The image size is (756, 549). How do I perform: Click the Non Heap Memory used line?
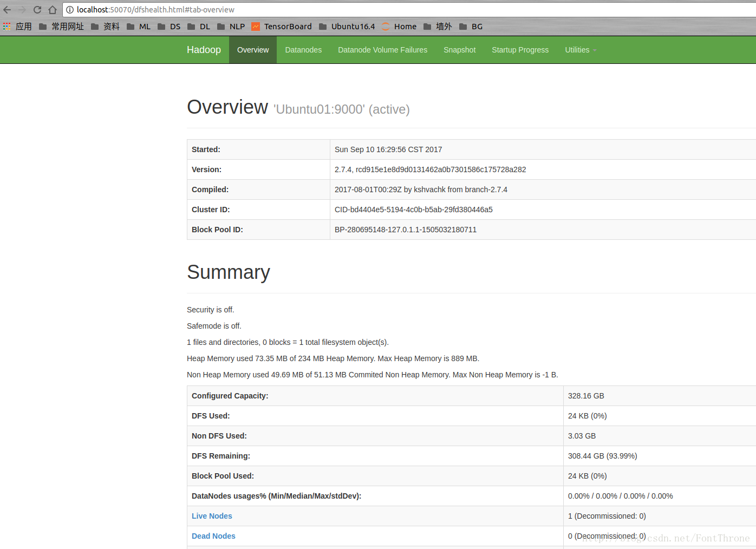373,375
